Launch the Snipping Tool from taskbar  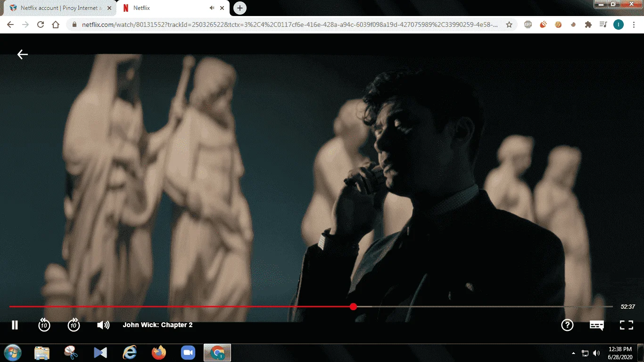[x=71, y=353]
